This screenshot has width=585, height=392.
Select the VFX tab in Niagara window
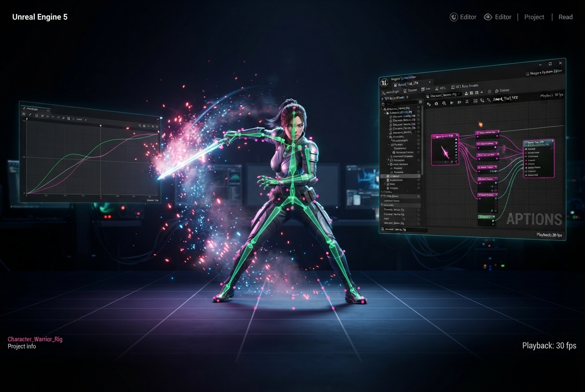click(x=440, y=88)
